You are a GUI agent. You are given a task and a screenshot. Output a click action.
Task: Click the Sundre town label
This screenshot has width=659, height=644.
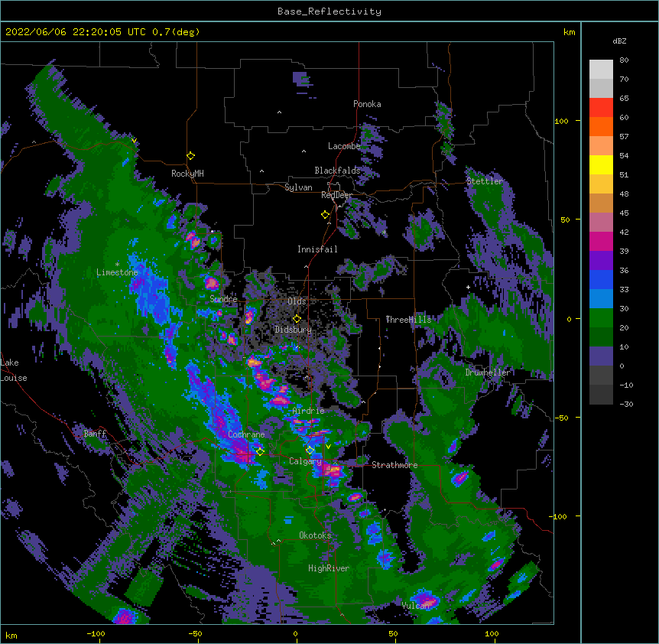click(223, 299)
